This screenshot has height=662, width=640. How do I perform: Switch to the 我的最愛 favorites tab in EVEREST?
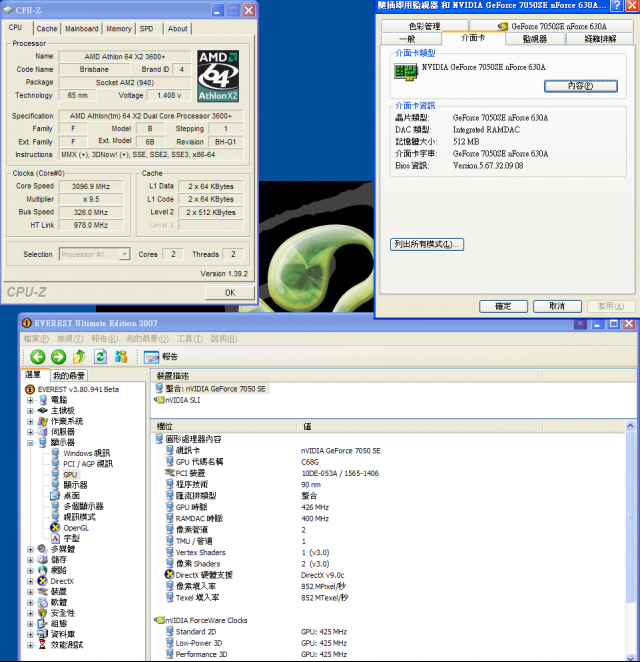[x=69, y=375]
